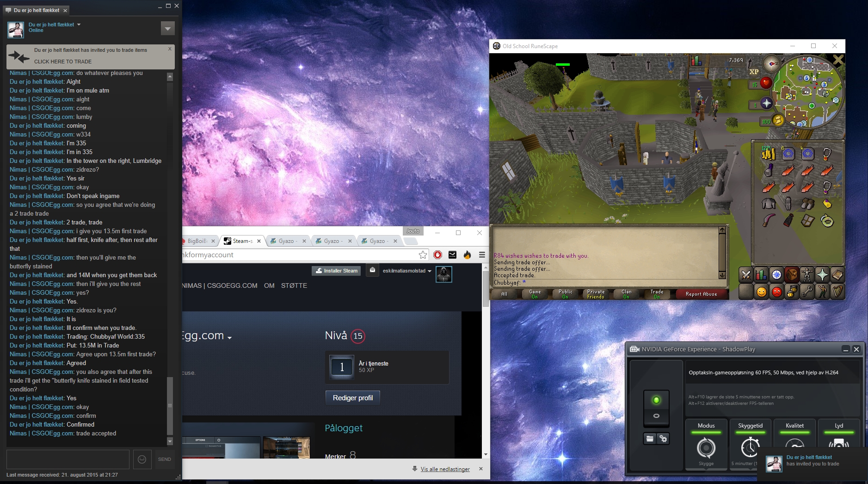Click the Report Abuse button in RuneScape

(x=701, y=294)
